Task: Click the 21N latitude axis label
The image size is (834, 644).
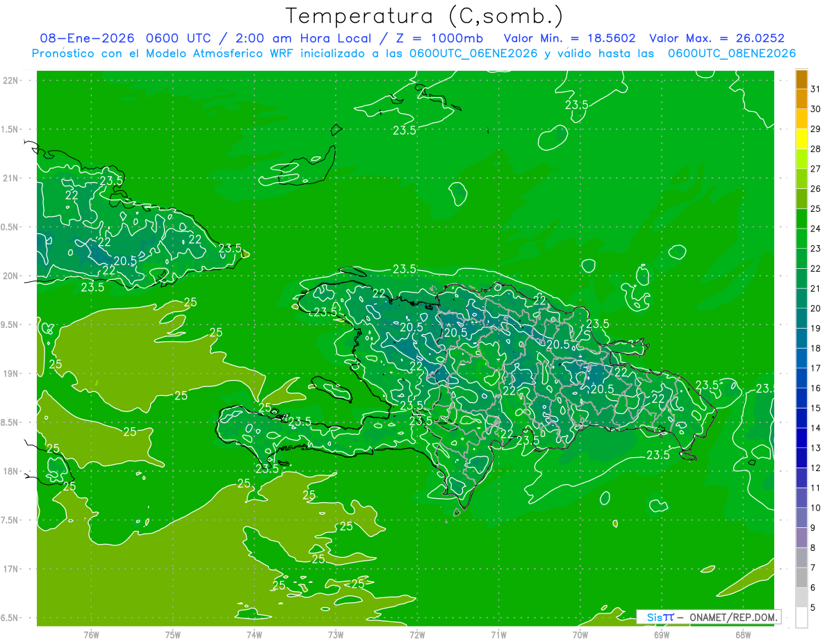Action: pyautogui.click(x=10, y=178)
